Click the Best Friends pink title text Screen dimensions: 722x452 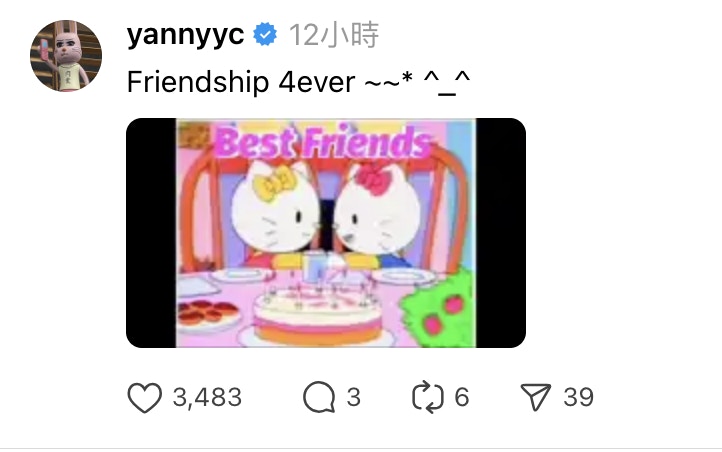[322, 142]
